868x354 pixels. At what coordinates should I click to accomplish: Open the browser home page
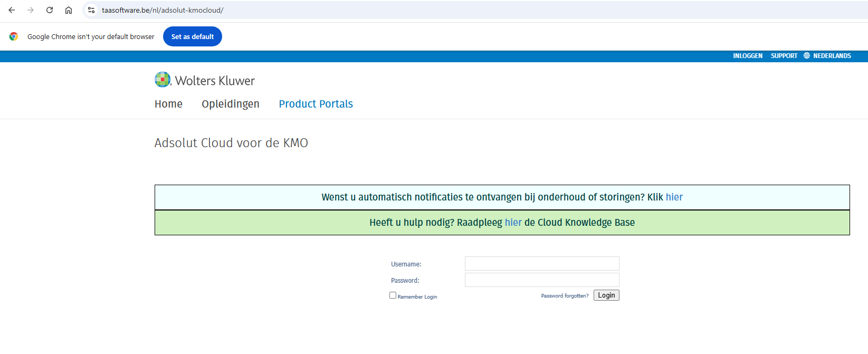(x=69, y=10)
